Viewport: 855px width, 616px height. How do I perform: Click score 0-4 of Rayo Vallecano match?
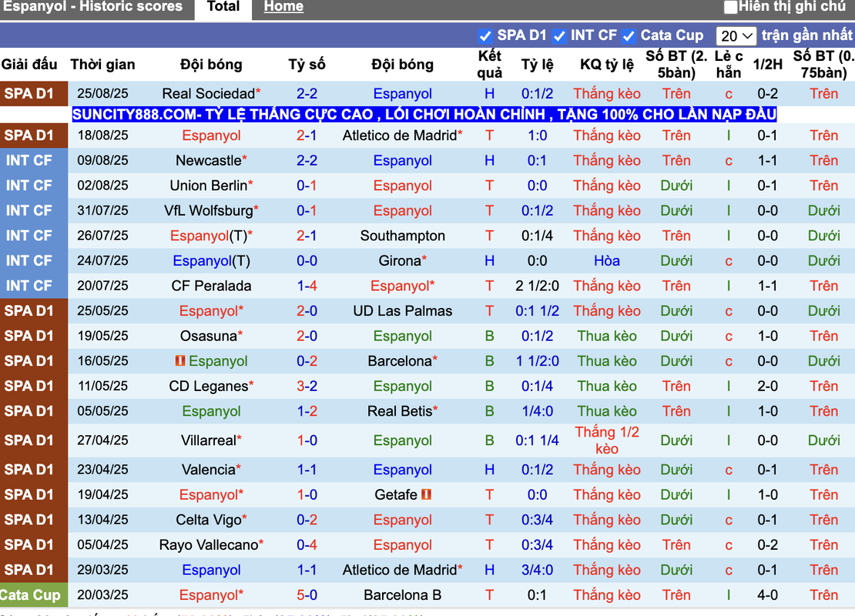(307, 544)
